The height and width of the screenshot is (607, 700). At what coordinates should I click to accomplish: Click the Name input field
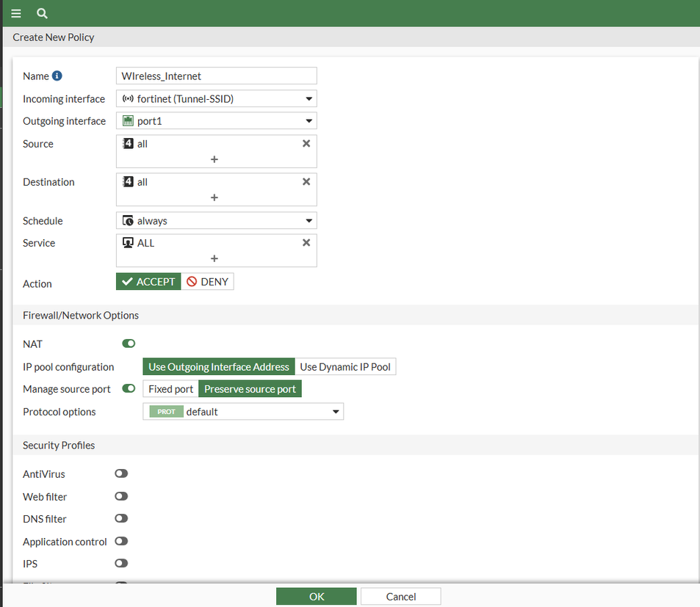(217, 76)
